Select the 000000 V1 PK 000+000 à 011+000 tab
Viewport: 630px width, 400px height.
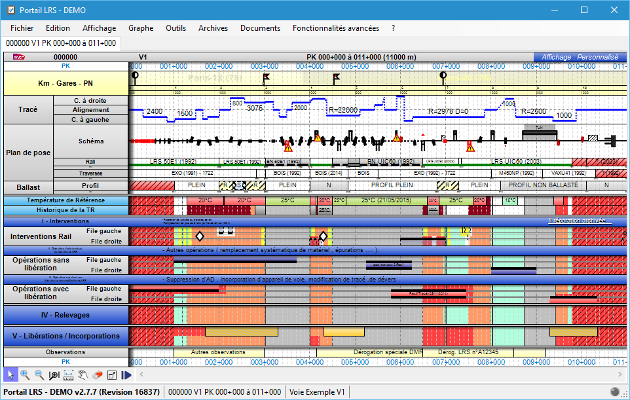62,43
